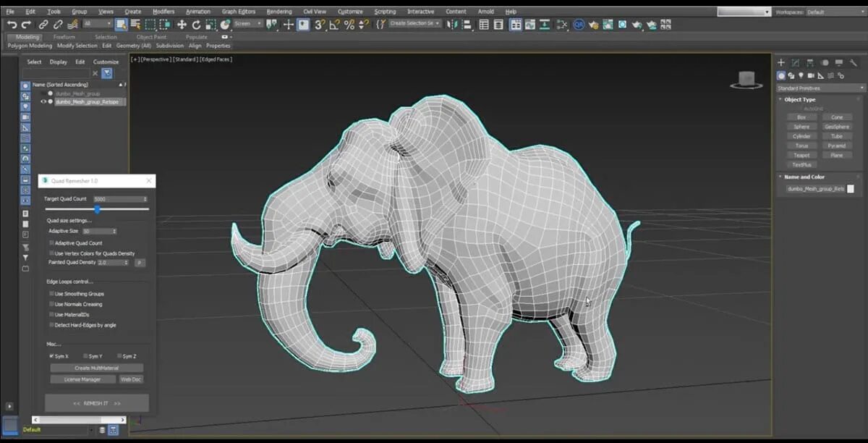Image resolution: width=868 pixels, height=443 pixels.
Task: Activate the Select Object tool
Action: [x=121, y=24]
